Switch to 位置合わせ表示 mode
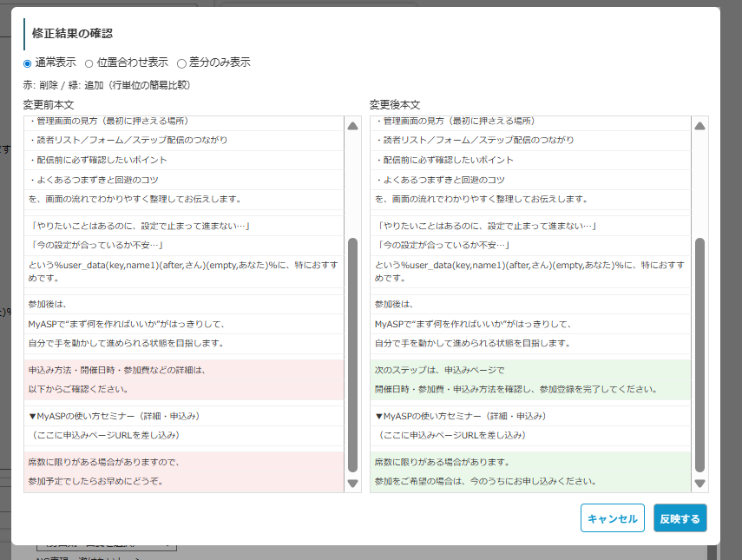The width and height of the screenshot is (742, 560). (89, 63)
